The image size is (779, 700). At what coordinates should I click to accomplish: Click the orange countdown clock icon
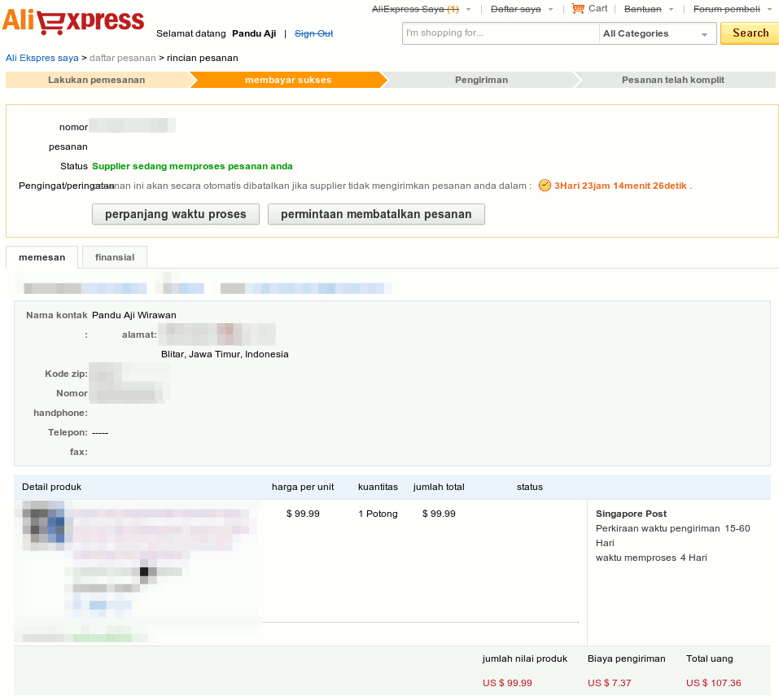coord(545,186)
